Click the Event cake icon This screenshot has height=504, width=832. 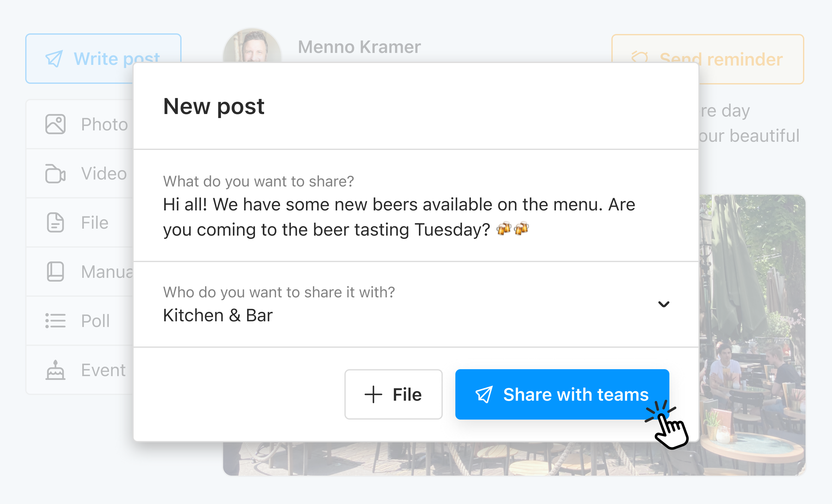pyautogui.click(x=55, y=370)
